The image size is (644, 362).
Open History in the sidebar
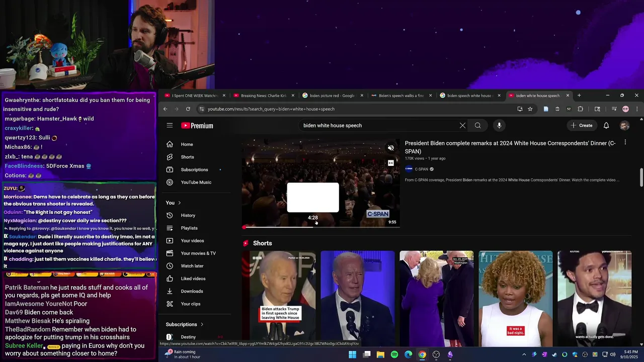tap(196, 215)
